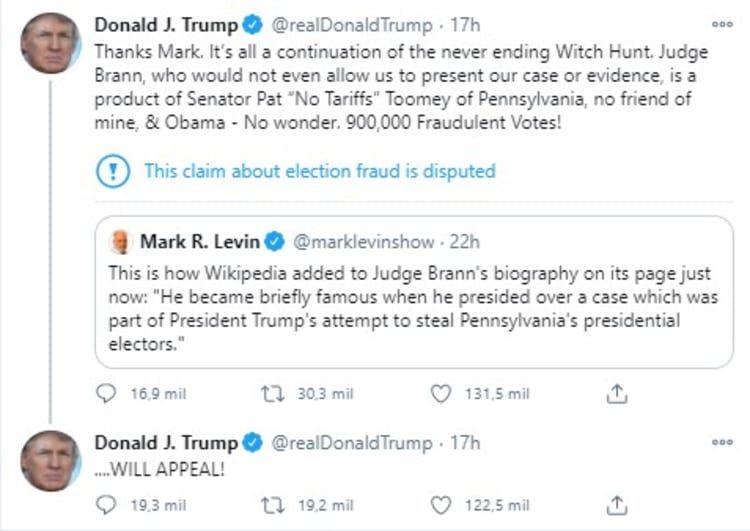This screenshot has height=531, width=750.
Task: Share the WILL APPEAL tweet
Action: click(x=617, y=504)
